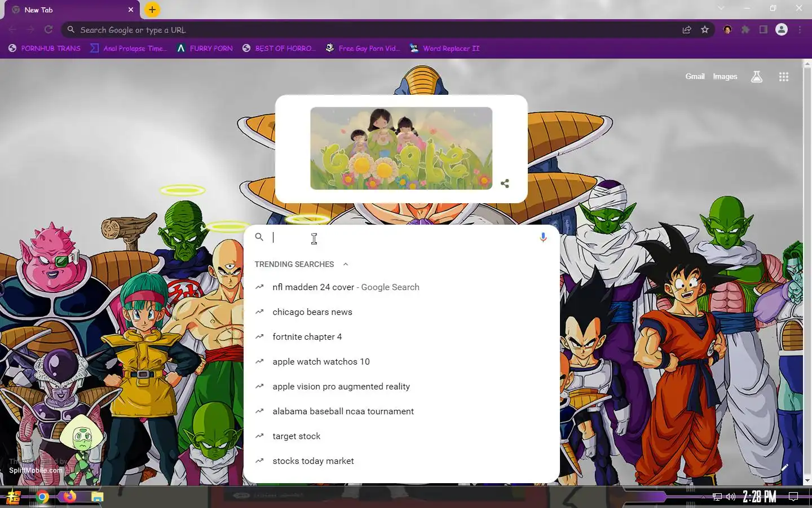The height and width of the screenshot is (508, 812).
Task: Open the Search Labs flask icon
Action: pos(757,77)
